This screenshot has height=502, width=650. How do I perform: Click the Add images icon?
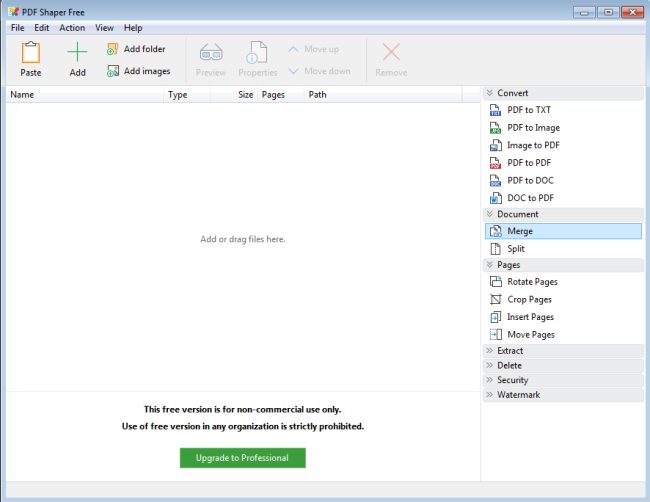tap(113, 71)
